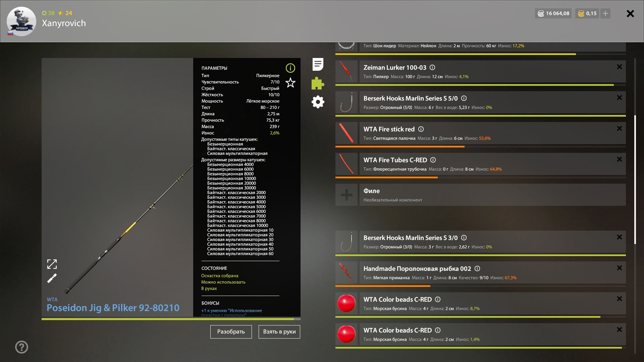Show info for WTA Fire Tubes C-RED

[433, 160]
